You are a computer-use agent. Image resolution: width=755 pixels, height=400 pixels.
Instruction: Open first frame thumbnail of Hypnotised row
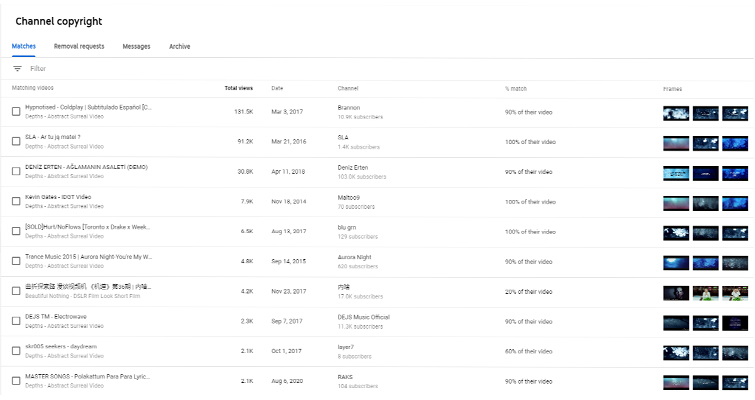676,113
